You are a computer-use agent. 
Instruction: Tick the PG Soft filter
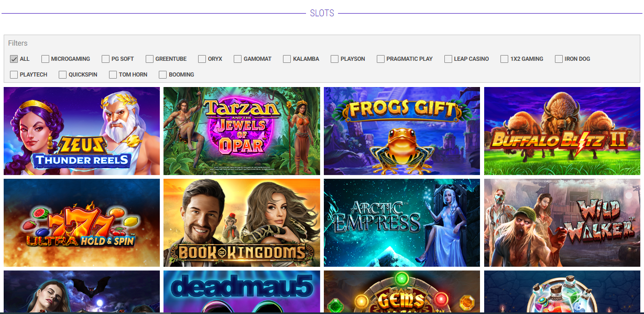click(106, 59)
